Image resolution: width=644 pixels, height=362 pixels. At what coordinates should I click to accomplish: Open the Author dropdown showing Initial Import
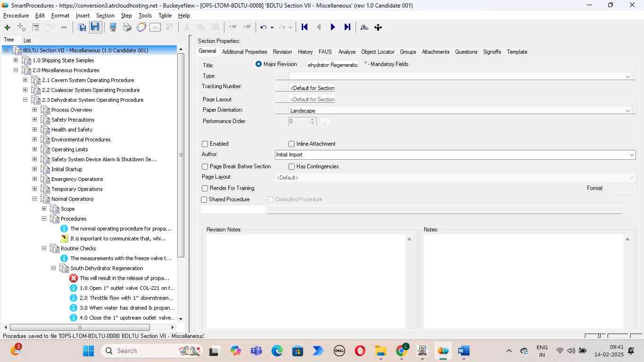631,155
